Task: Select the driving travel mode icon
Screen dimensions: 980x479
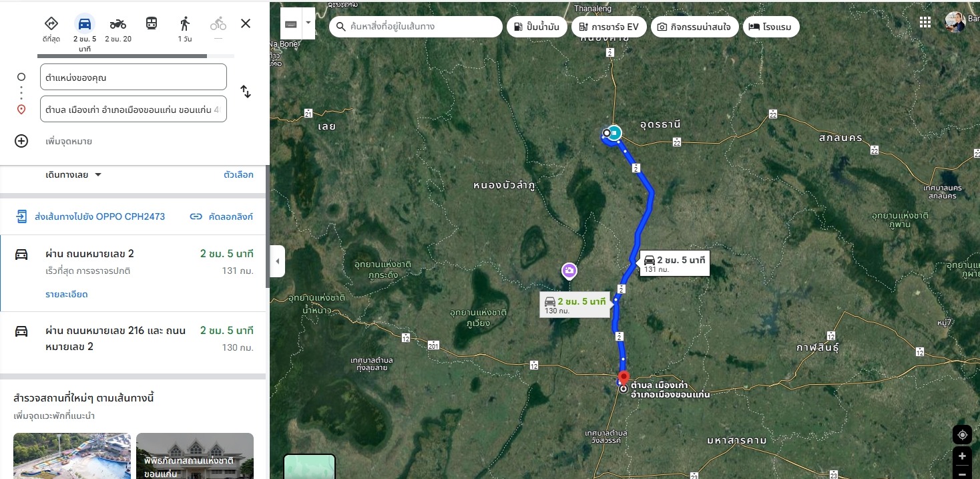Action: point(85,24)
